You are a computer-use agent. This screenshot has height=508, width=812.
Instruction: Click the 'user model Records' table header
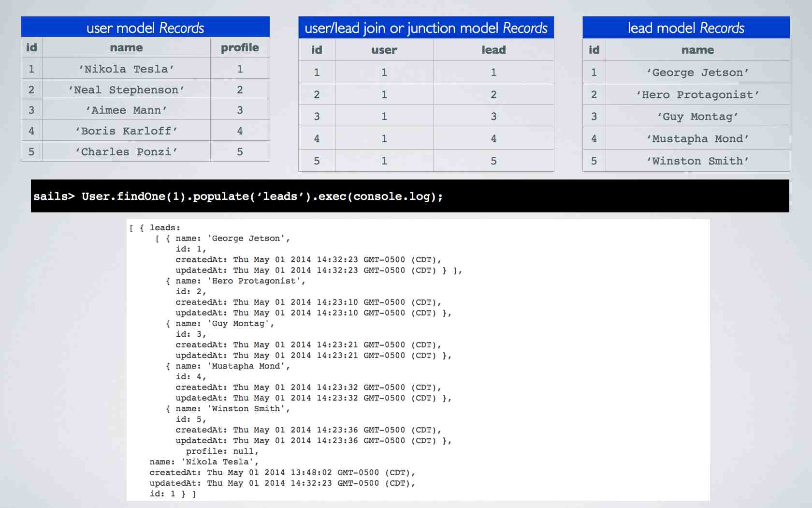[x=145, y=27]
